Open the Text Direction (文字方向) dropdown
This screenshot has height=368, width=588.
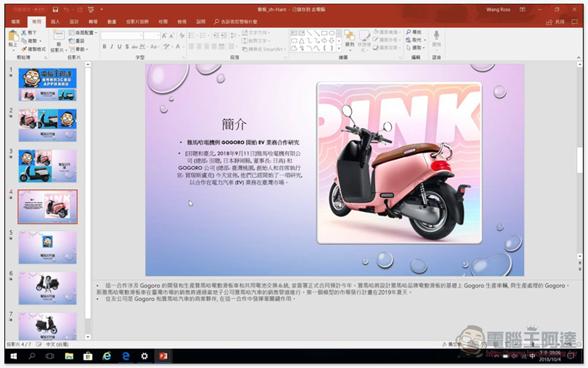point(256,32)
